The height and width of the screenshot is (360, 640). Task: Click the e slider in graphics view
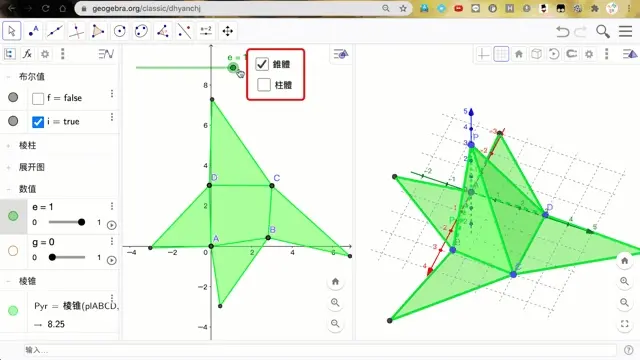(187, 67)
